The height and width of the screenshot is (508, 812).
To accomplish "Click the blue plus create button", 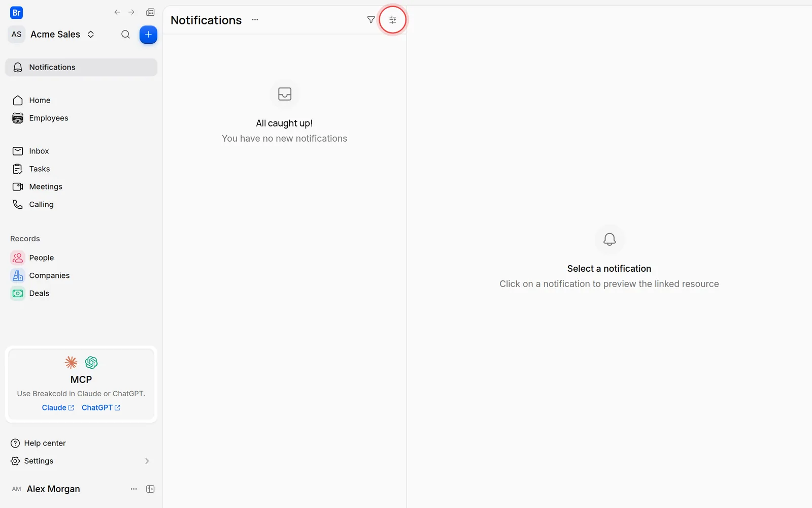I will tap(148, 35).
